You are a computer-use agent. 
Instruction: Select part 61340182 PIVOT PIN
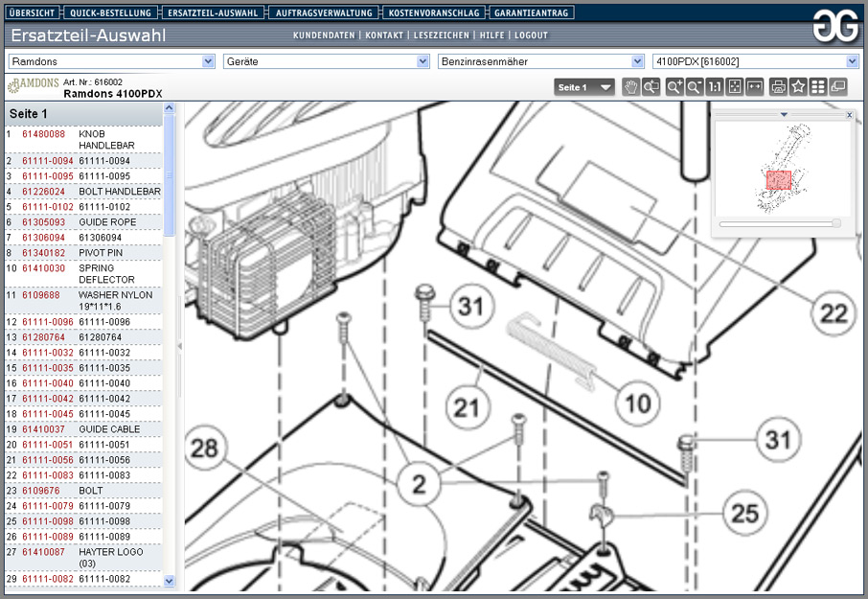pyautogui.click(x=43, y=253)
